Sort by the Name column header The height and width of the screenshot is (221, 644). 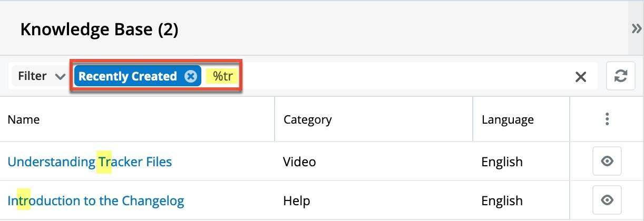click(x=24, y=119)
